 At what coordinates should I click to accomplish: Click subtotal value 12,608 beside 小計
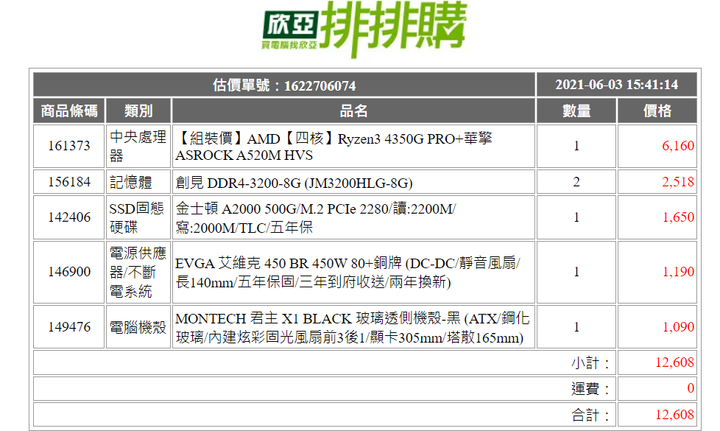tap(675, 363)
